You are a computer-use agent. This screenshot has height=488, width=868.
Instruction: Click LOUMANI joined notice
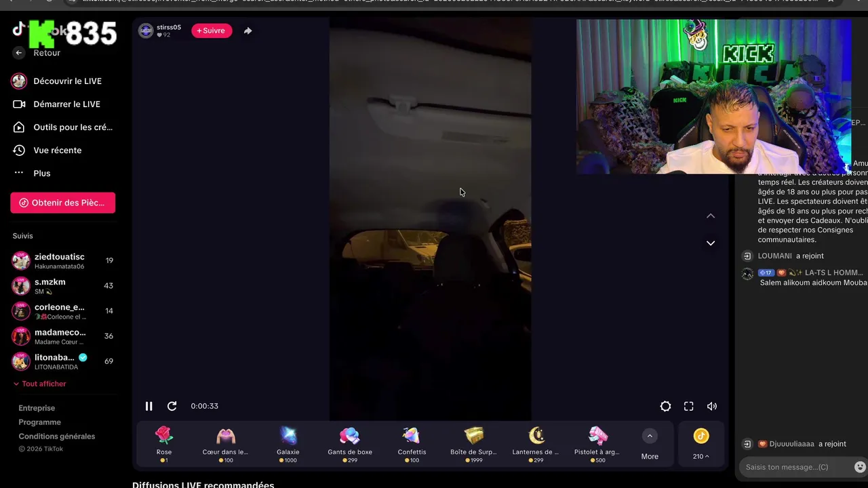[x=783, y=256]
